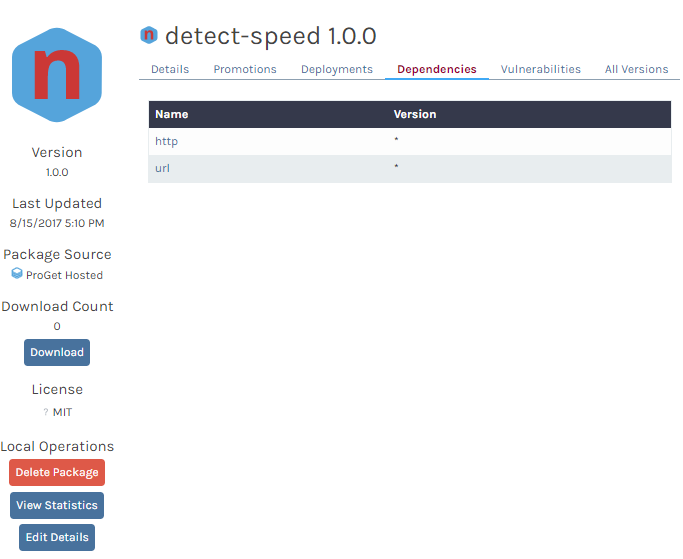This screenshot has width=683, height=559.
Task: Open the http dependency link
Action: (166, 141)
